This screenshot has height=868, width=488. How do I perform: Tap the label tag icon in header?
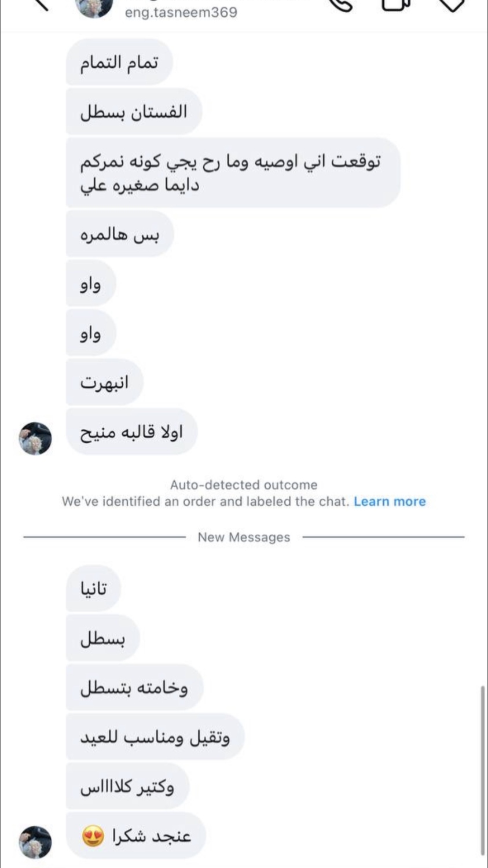pos(452,3)
